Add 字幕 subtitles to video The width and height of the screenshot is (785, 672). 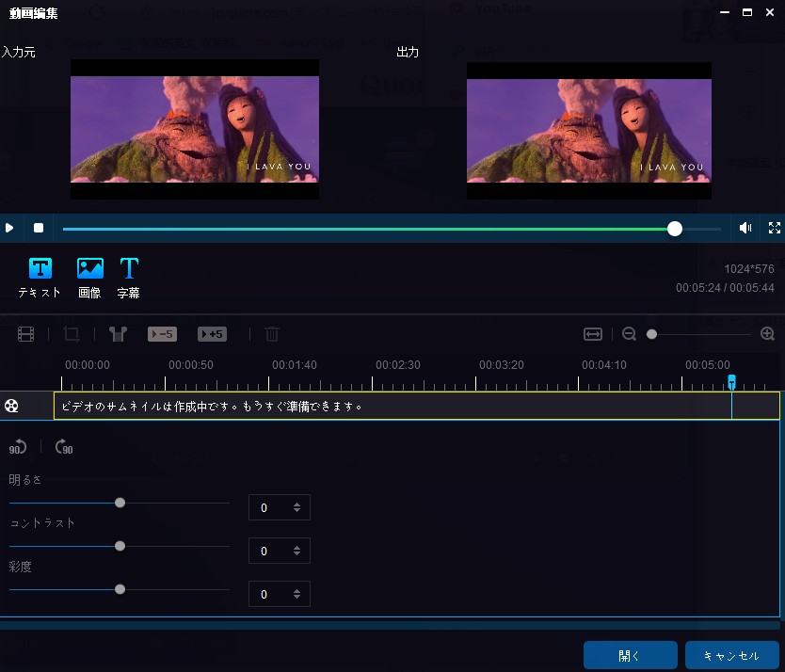[129, 278]
